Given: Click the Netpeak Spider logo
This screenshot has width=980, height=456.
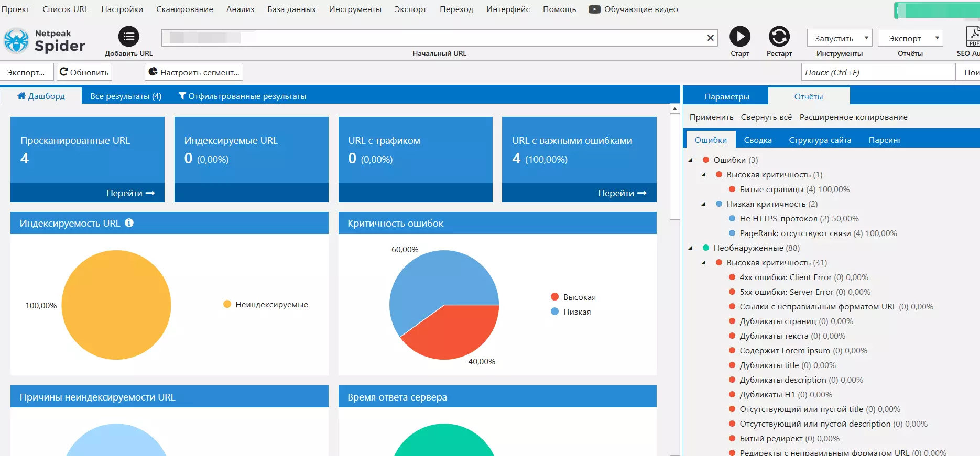Looking at the screenshot, I should coord(44,41).
